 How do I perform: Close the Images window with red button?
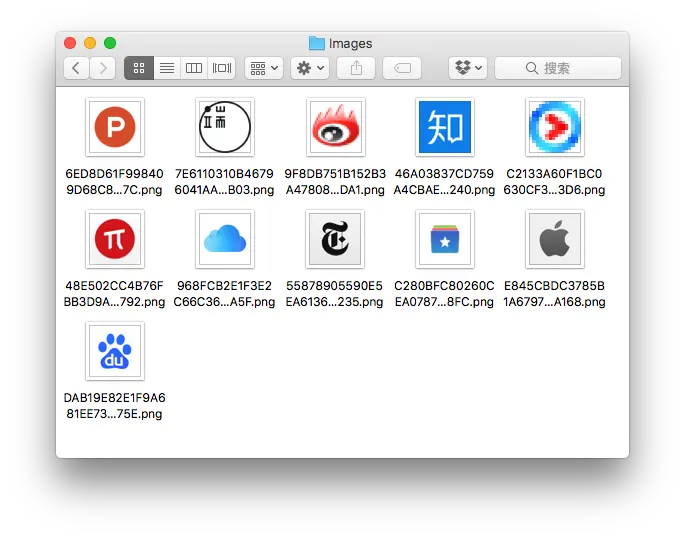[70, 43]
